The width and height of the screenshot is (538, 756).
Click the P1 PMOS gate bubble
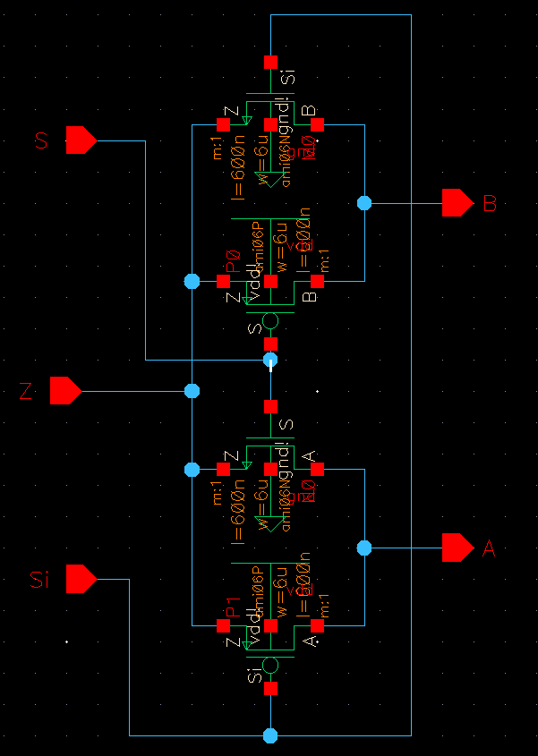point(270,666)
